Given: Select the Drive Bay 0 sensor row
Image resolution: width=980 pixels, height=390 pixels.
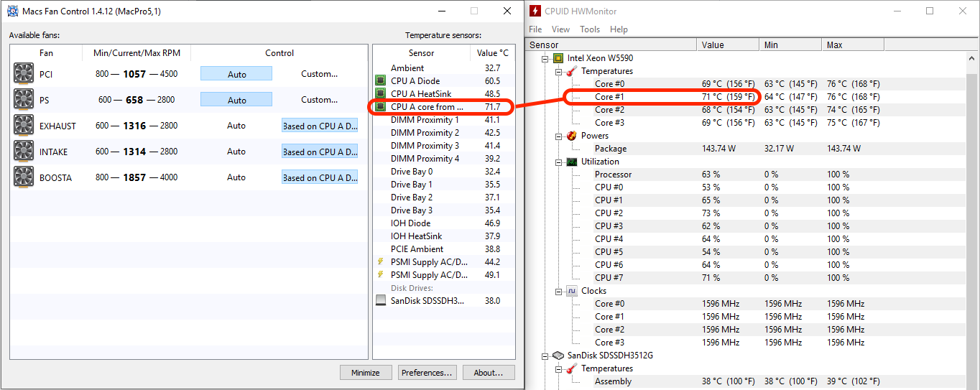Looking at the screenshot, I should [x=443, y=172].
